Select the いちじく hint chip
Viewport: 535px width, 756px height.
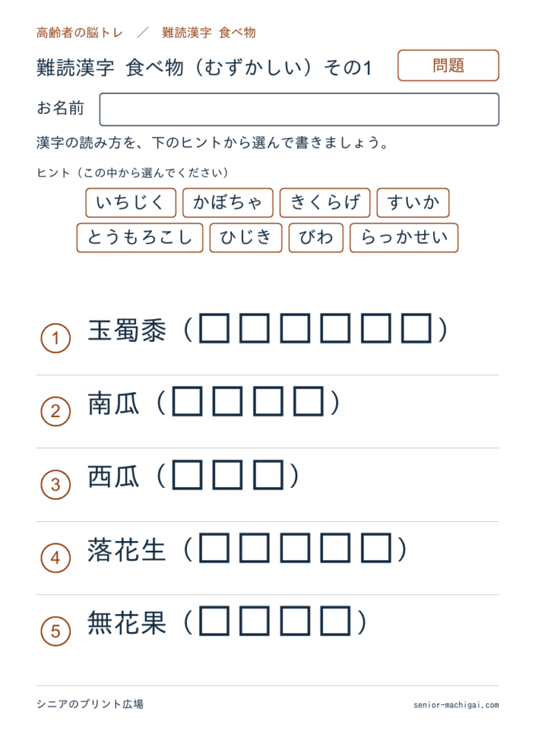131,202
